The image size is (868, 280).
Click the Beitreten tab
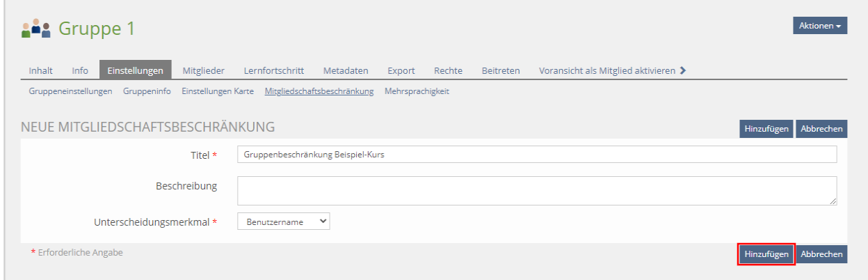[501, 70]
